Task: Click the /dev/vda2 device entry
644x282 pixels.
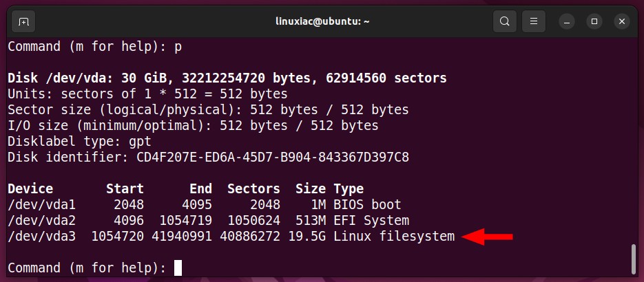Action: [x=41, y=221]
